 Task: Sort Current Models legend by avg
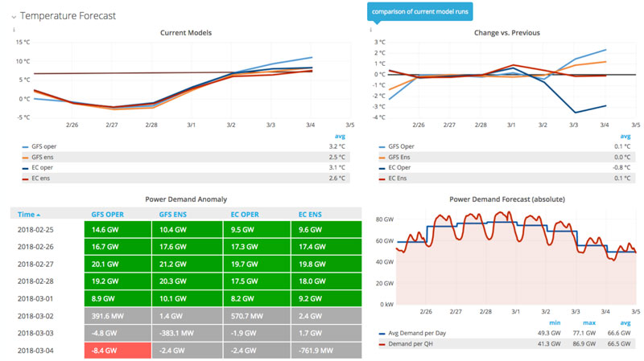tap(340, 136)
